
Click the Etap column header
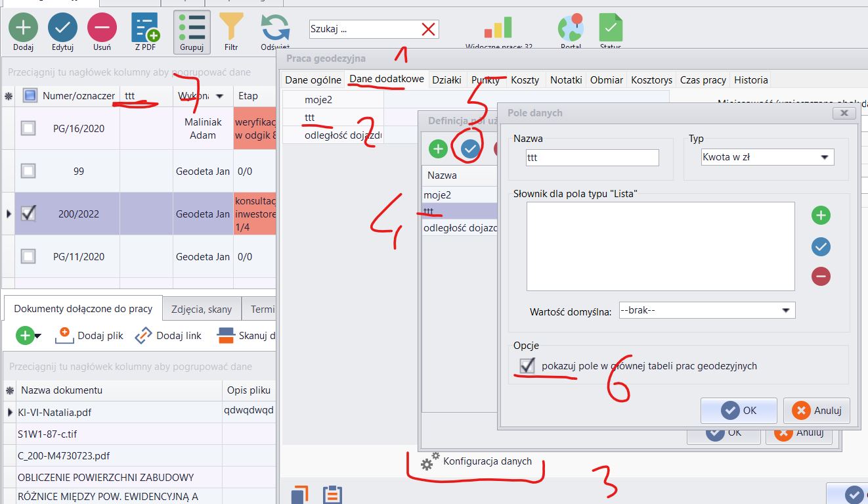coord(253,96)
